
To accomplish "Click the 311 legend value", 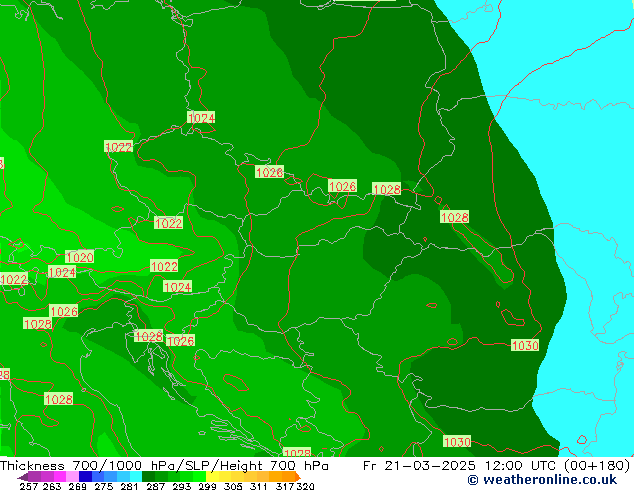I will point(259,486).
